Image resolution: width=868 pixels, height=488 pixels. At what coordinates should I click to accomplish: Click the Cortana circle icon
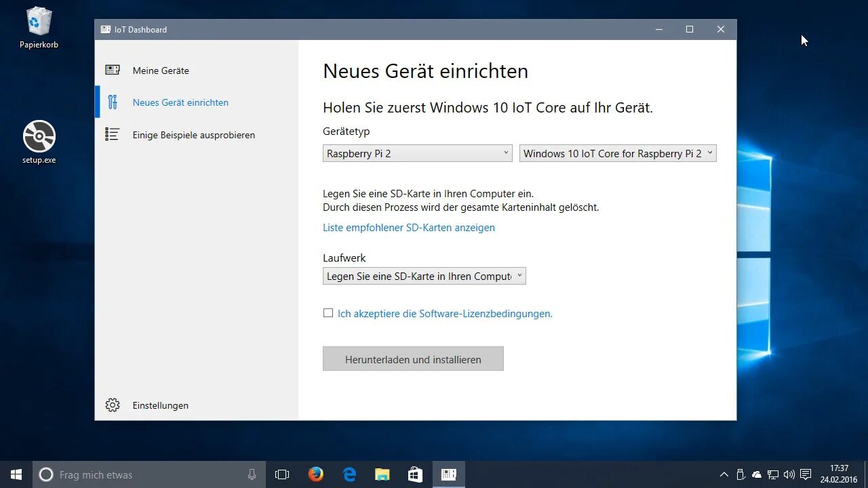[46, 474]
